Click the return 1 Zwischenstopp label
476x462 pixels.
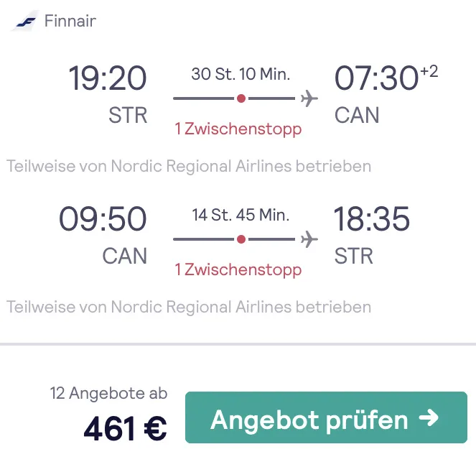click(x=238, y=270)
